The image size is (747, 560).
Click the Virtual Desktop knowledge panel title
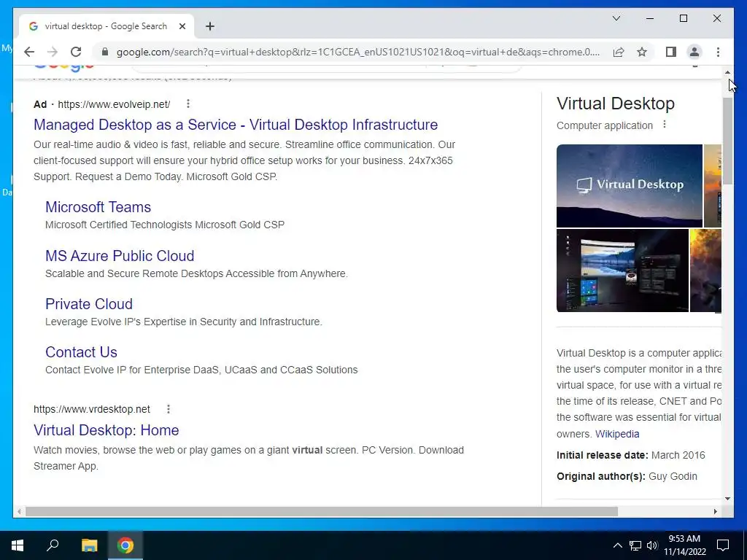click(x=616, y=104)
